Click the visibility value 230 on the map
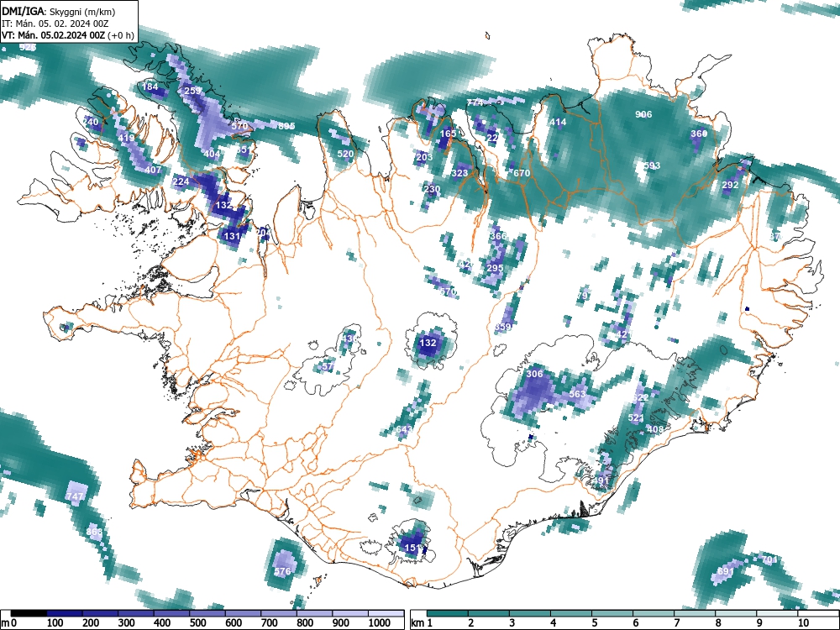Screen dimensions: 840x630 click(432, 189)
